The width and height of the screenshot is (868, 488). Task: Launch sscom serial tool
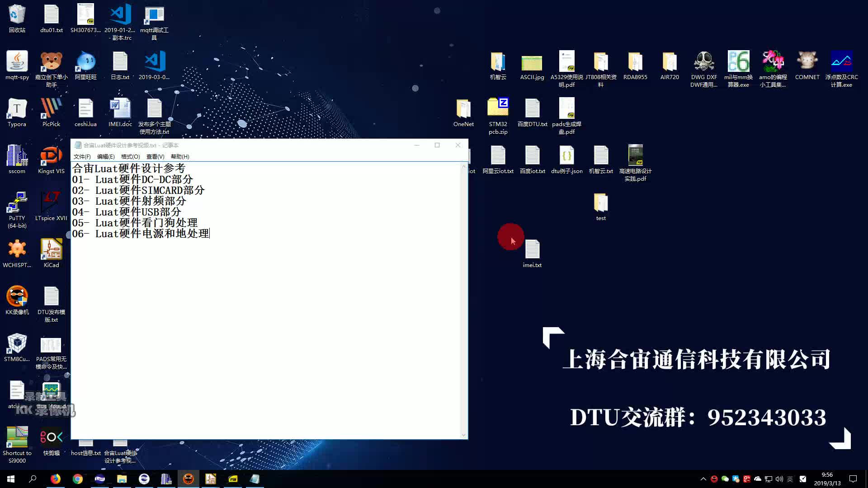coord(17,160)
